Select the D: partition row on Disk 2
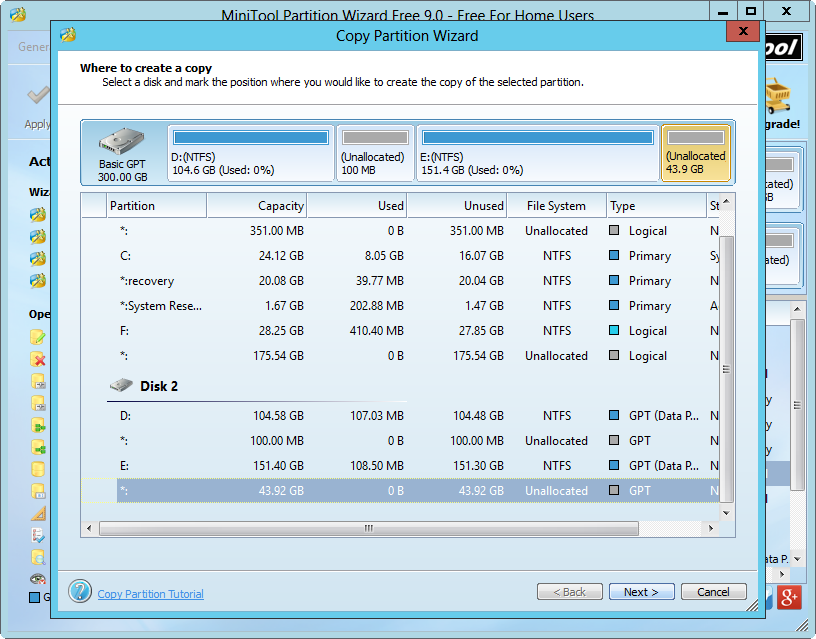The image size is (816, 639). (400, 415)
